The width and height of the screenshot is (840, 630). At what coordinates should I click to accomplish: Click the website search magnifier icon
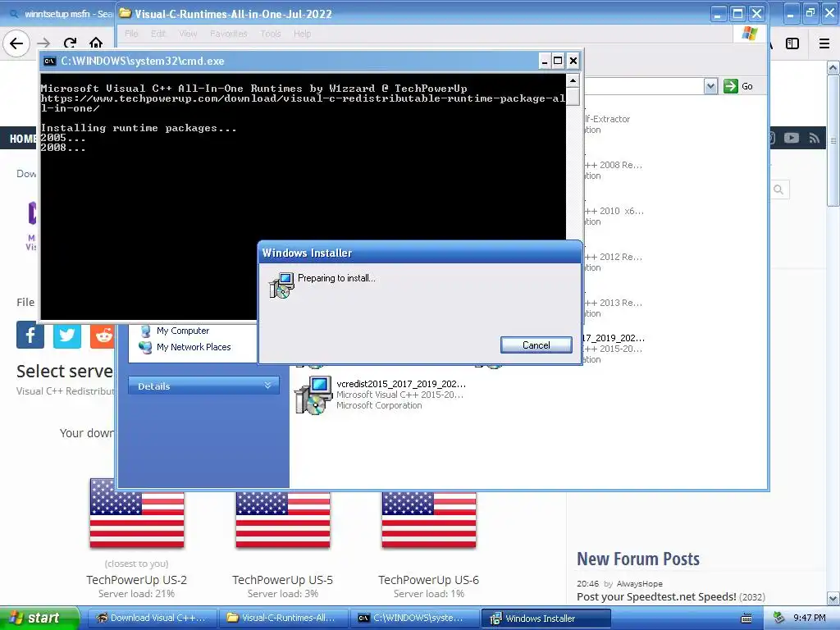779,189
